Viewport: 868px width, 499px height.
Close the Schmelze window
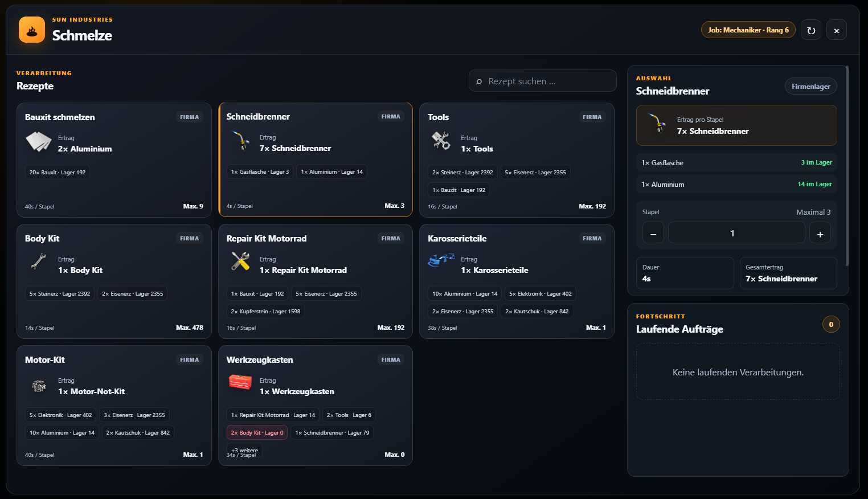(837, 30)
